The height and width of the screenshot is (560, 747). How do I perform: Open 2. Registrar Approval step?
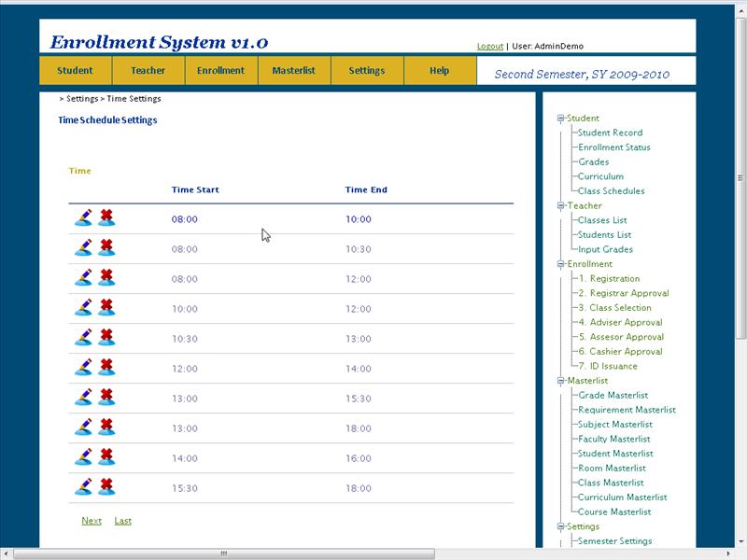(624, 293)
